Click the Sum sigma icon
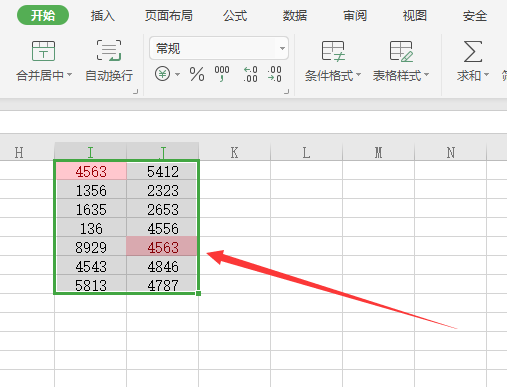The image size is (507, 387). (x=473, y=51)
